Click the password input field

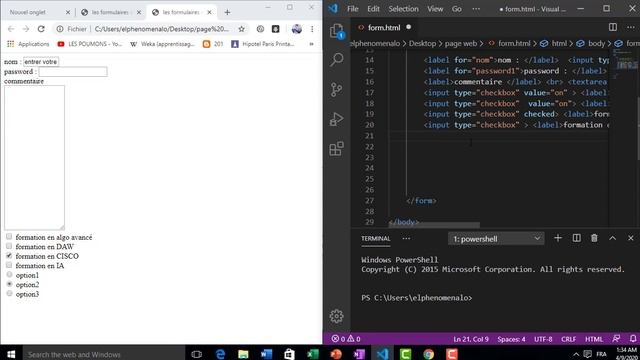tap(73, 72)
